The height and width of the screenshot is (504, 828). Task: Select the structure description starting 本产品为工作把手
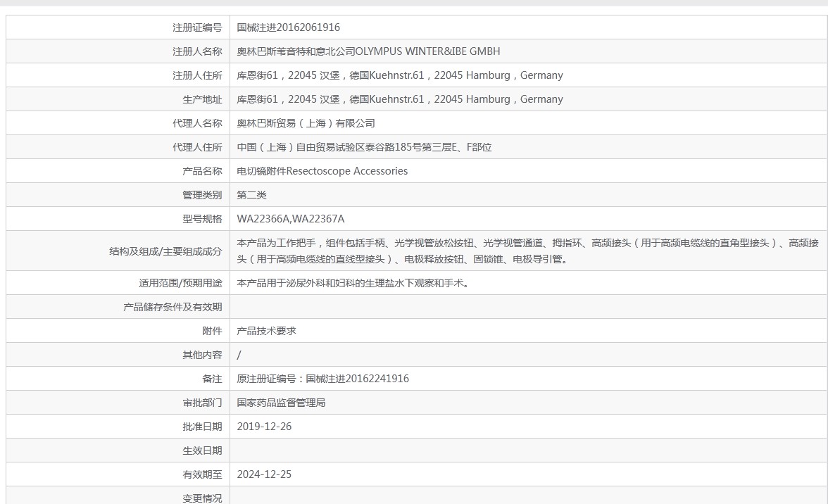tap(527, 251)
